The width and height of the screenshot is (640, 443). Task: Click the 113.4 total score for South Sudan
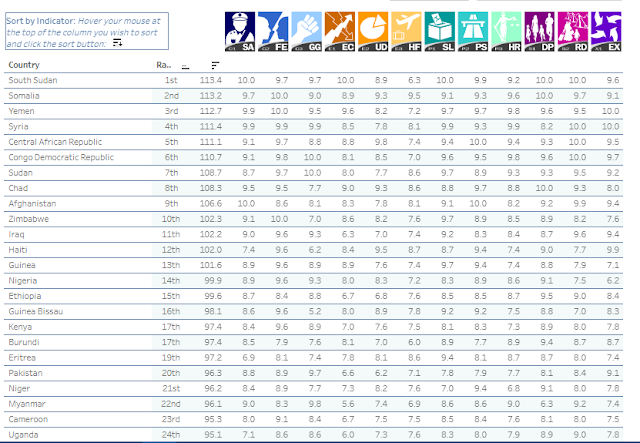[211, 80]
